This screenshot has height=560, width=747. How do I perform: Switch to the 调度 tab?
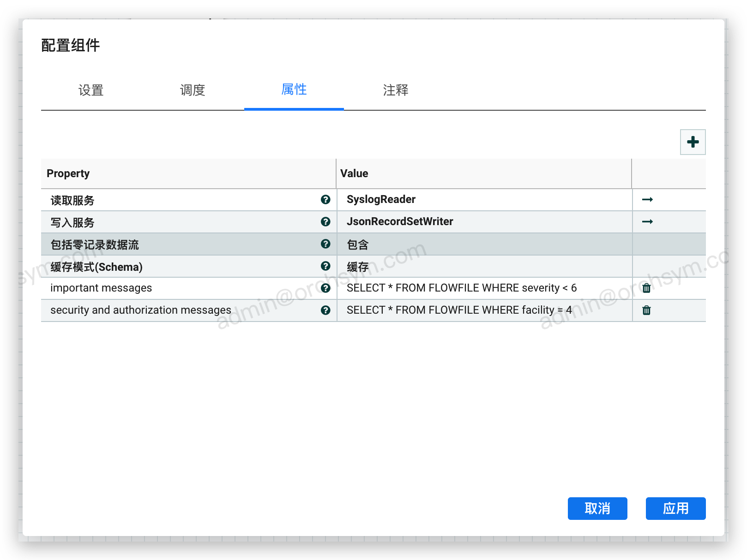(193, 90)
